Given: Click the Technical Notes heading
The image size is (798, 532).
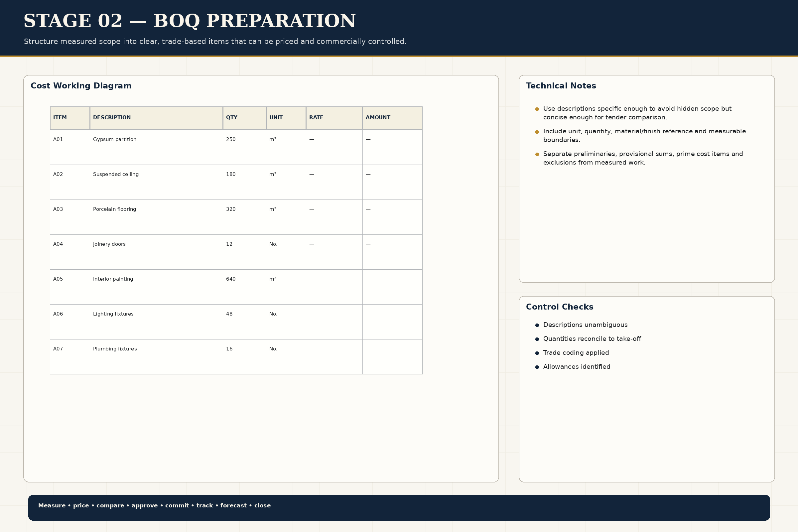Looking at the screenshot, I should (561, 86).
